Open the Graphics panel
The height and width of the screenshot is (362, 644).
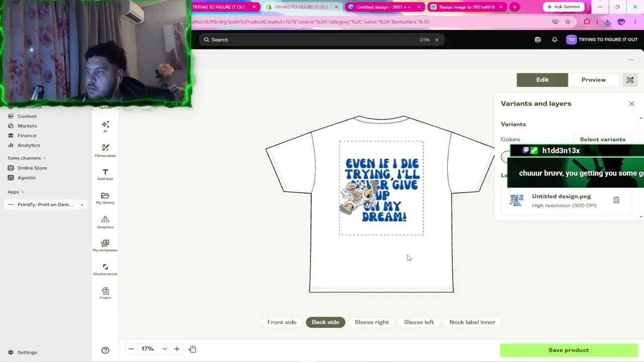[105, 222]
